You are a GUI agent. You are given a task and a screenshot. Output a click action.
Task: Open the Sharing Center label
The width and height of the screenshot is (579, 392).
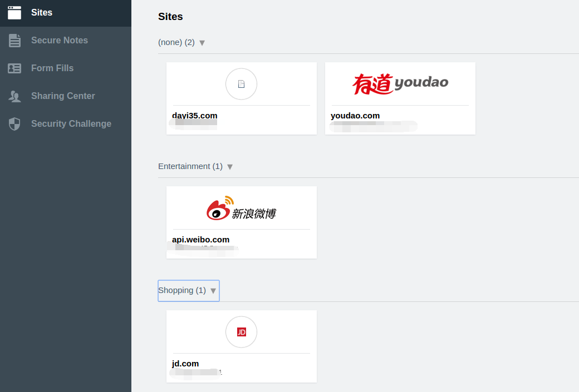[63, 96]
